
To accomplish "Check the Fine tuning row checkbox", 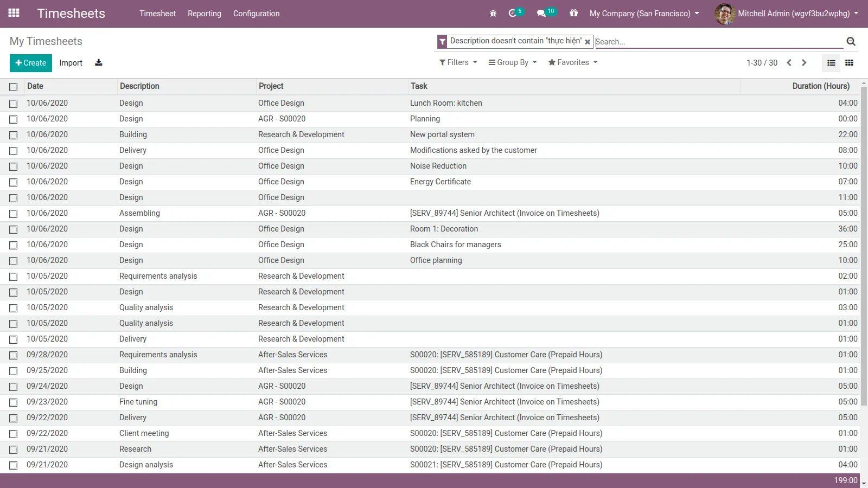I will tap(14, 402).
